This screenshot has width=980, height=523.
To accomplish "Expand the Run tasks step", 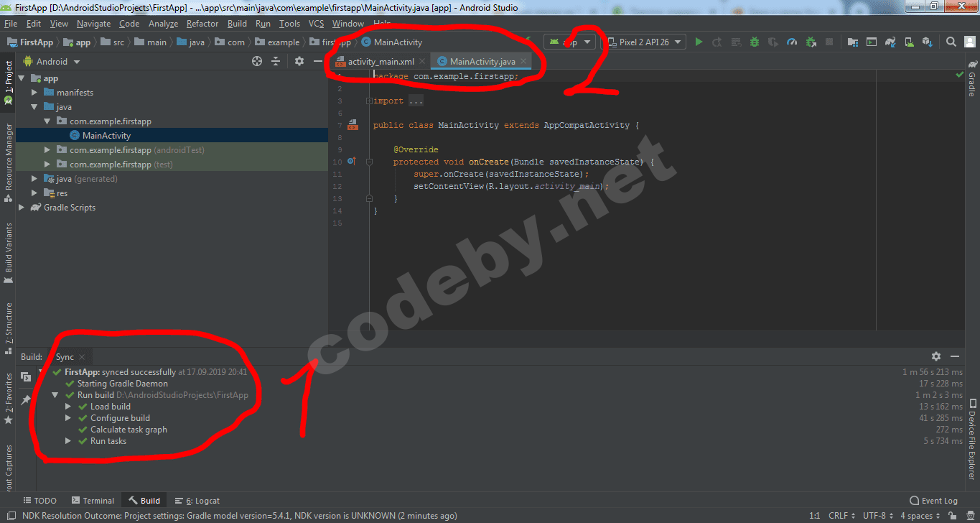I will point(68,441).
